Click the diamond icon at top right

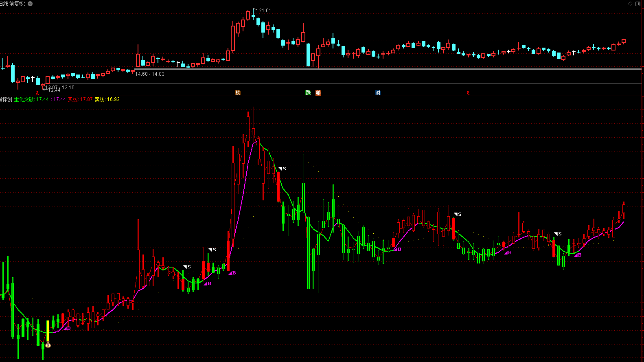pyautogui.click(x=630, y=4)
